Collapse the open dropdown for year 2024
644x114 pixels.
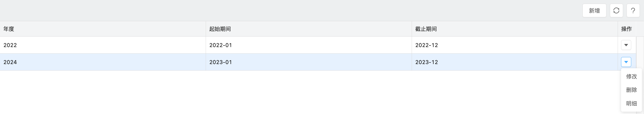626,62
